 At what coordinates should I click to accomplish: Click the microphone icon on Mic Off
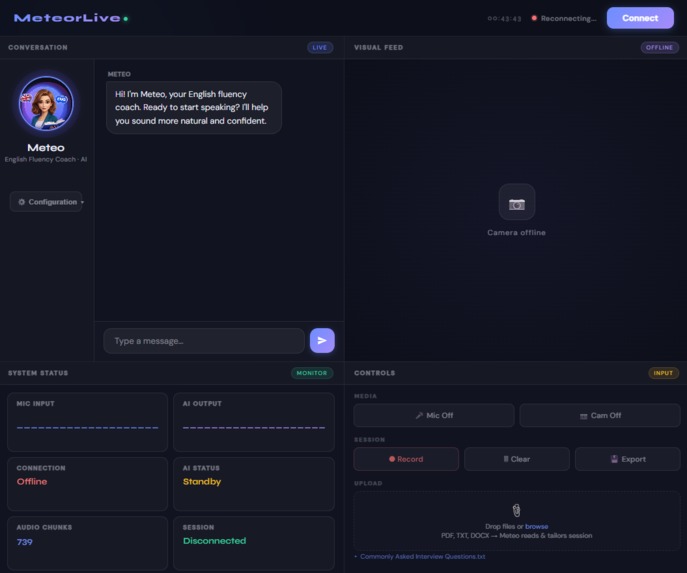419,415
